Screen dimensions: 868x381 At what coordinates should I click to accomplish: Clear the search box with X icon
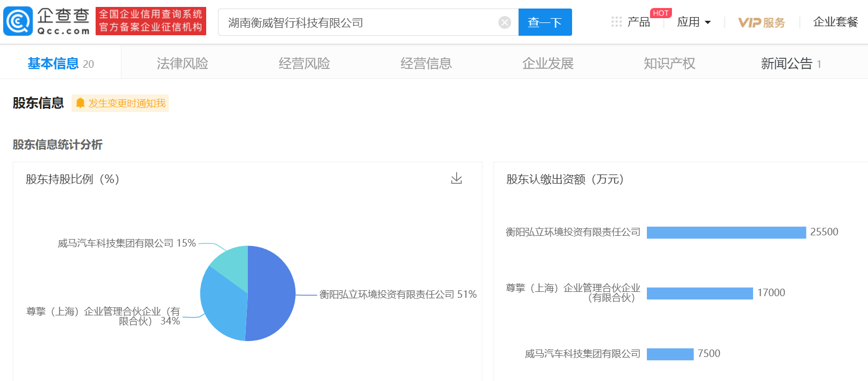coord(505,22)
